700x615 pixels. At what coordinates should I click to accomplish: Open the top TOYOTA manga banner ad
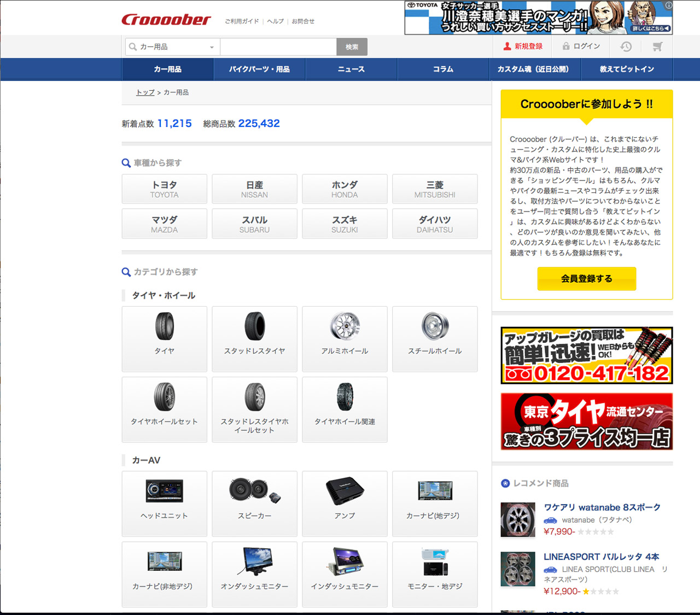click(539, 18)
